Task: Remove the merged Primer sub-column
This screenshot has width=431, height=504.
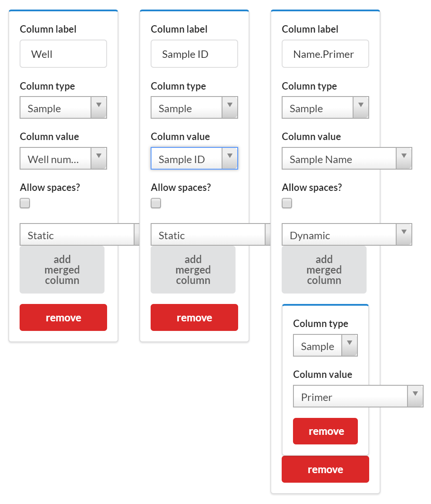Action: (325, 431)
